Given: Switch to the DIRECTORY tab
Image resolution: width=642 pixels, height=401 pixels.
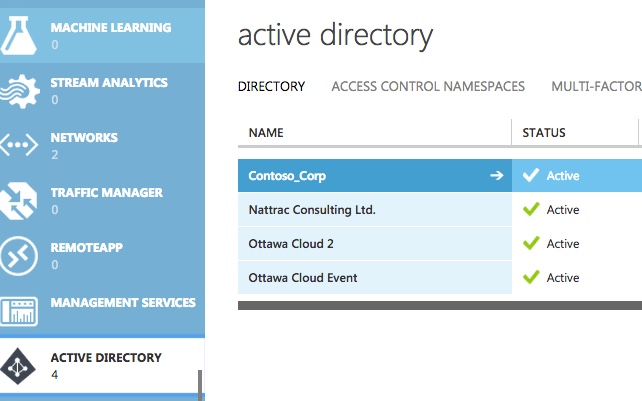Looking at the screenshot, I should point(271,86).
